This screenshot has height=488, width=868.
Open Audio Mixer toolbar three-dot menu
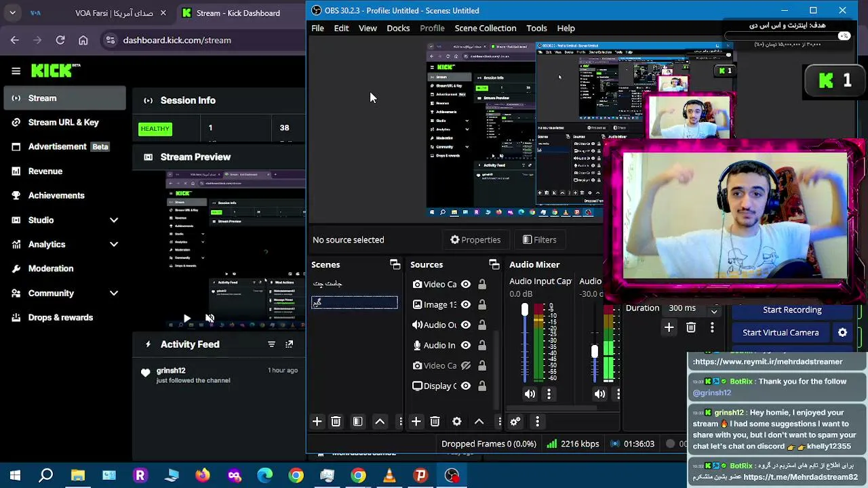pos(537,422)
